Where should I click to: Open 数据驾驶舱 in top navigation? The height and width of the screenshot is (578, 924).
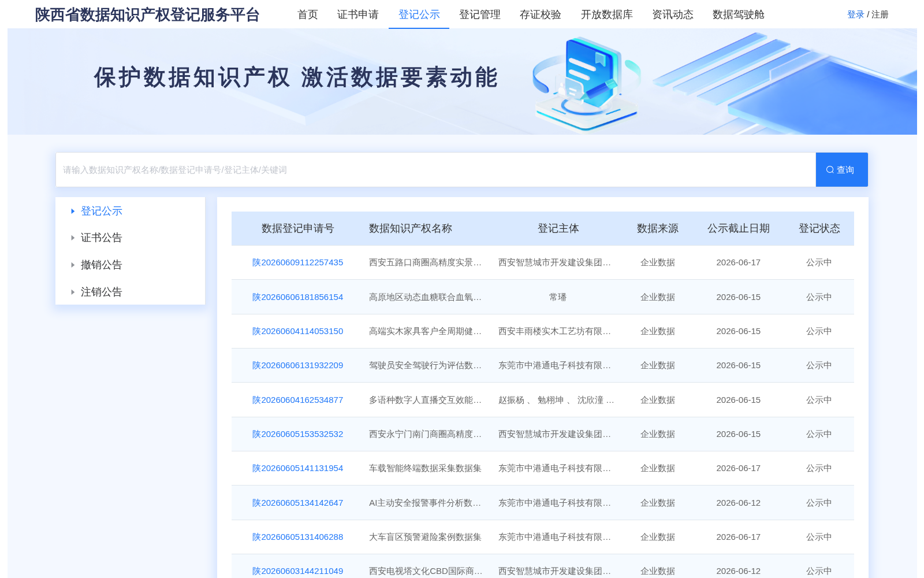pyautogui.click(x=739, y=14)
